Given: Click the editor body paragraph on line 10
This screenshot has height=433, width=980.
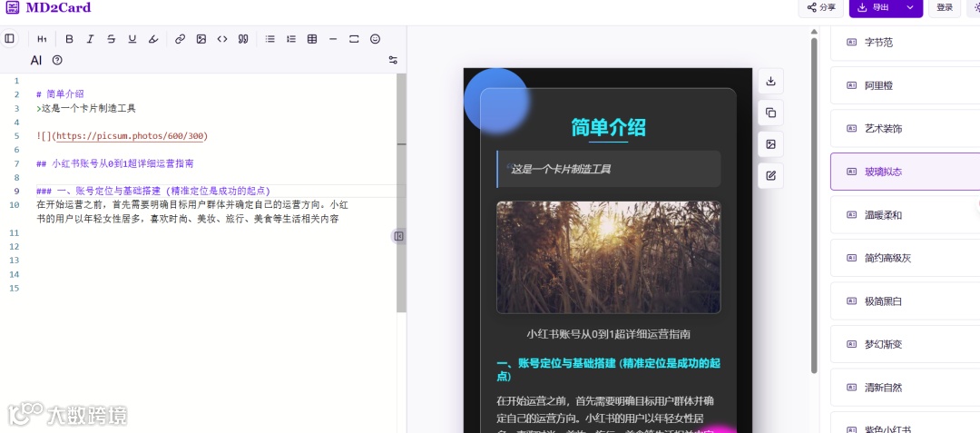Looking at the screenshot, I should coord(192,212).
